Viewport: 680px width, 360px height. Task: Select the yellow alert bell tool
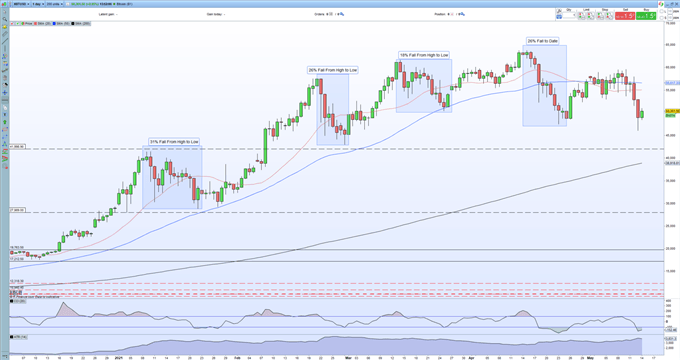[x=5, y=27]
